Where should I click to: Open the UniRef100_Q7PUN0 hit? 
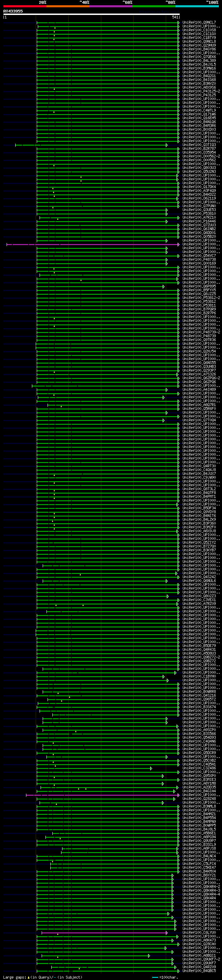pyautogui.click(x=199, y=206)
